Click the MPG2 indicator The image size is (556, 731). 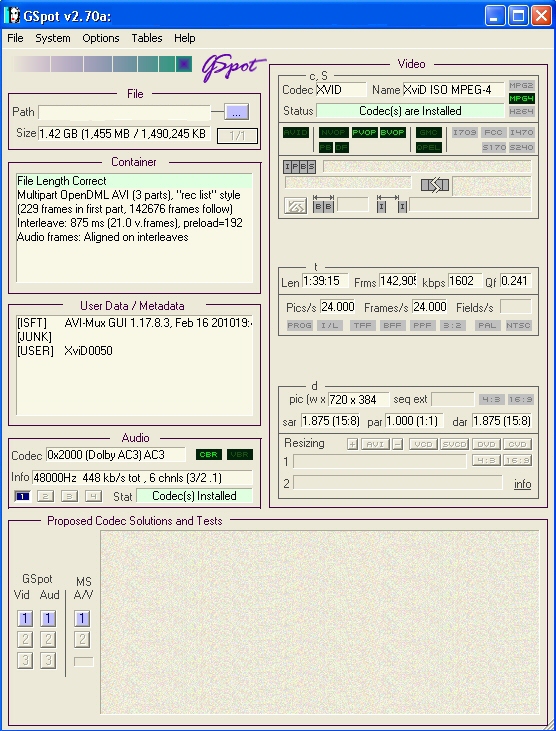coord(522,86)
